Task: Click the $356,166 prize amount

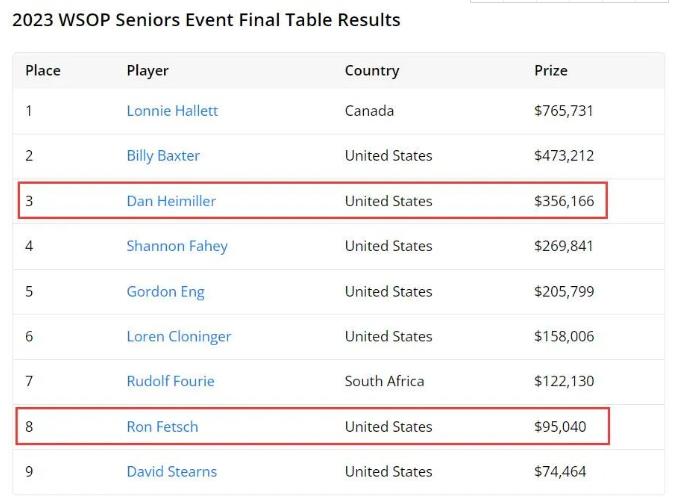Action: click(564, 201)
